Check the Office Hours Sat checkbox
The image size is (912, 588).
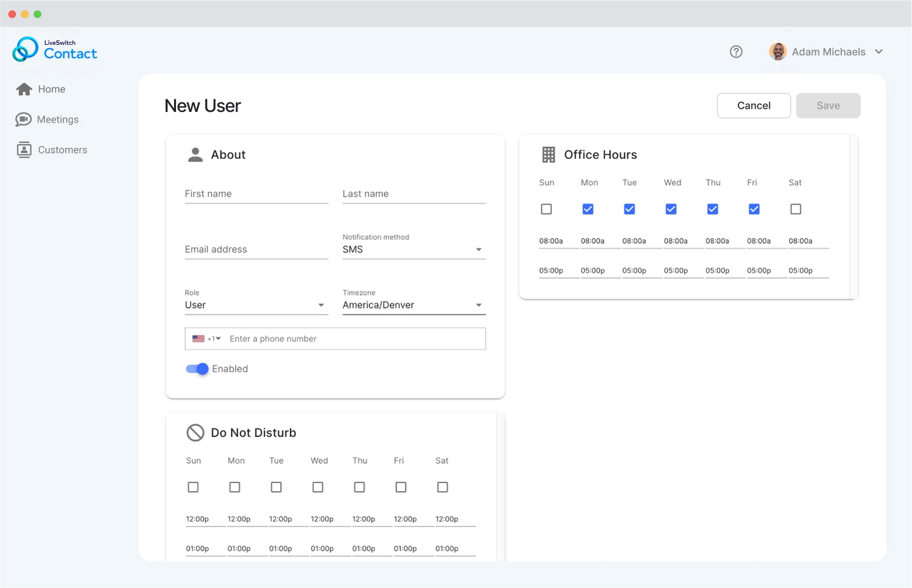(796, 210)
